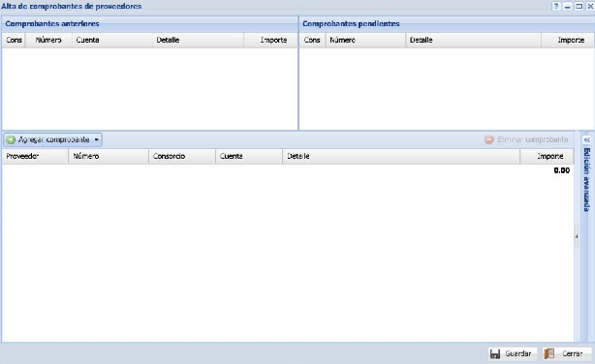
Task: Click the red Eliminar comprobante icon
Action: click(489, 140)
